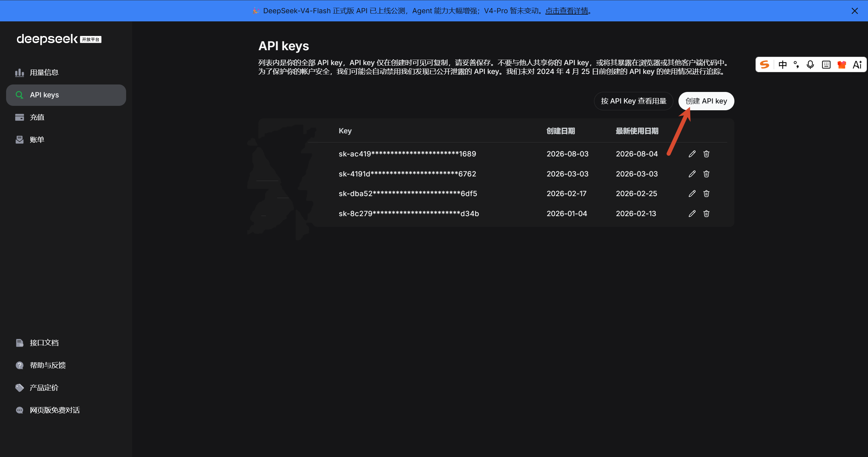The image size is (868, 457).
Task: Click the 产品定价 price tag icon
Action: click(20, 388)
